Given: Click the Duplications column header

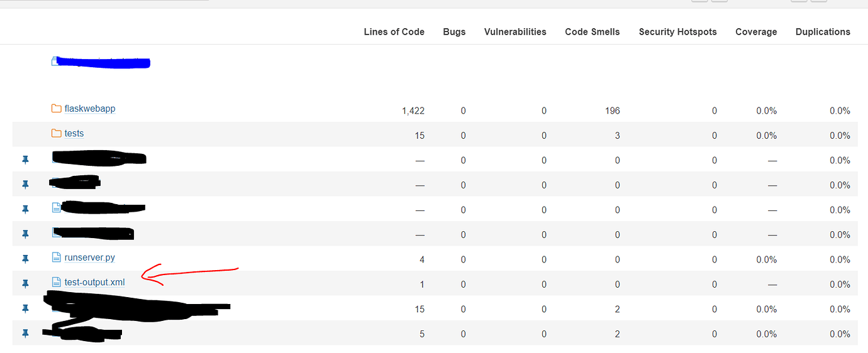Looking at the screenshot, I should [823, 32].
